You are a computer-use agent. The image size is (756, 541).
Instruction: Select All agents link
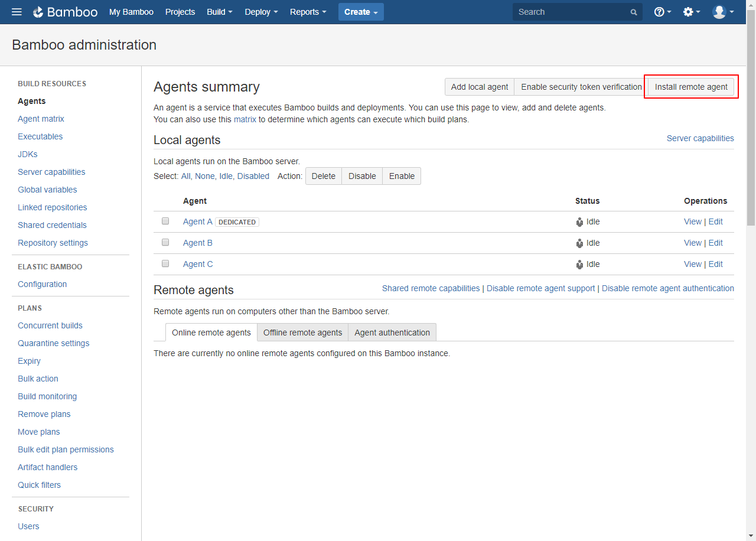click(185, 176)
